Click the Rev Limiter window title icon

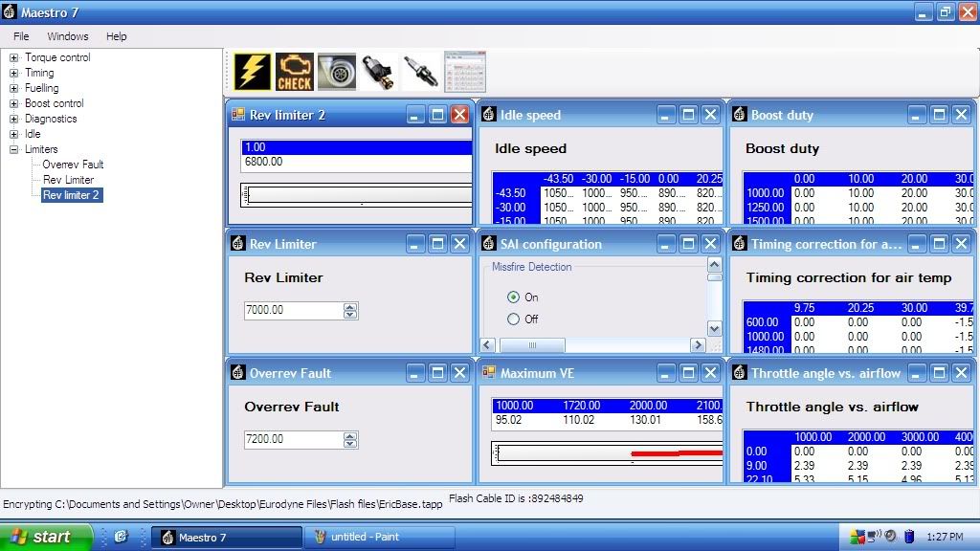point(238,244)
